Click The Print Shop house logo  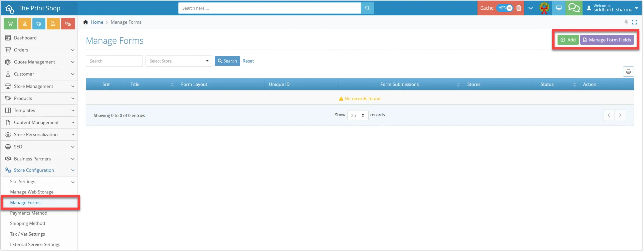(x=10, y=9)
